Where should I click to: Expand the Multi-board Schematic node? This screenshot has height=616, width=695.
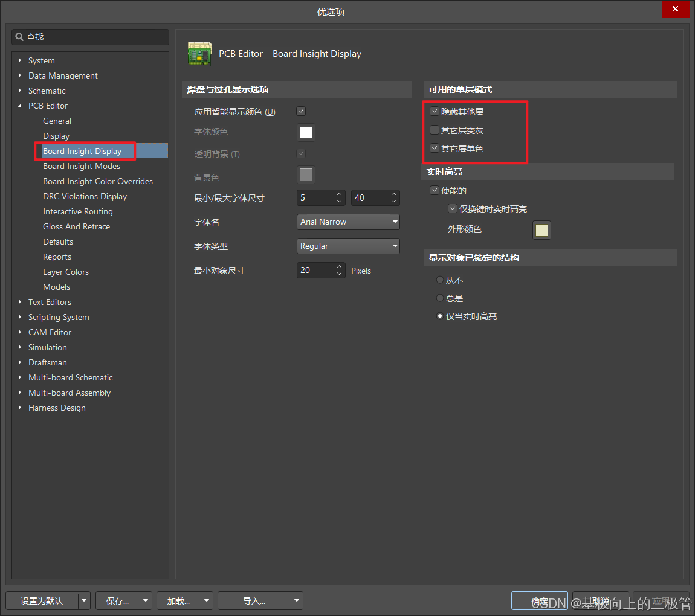coord(19,377)
